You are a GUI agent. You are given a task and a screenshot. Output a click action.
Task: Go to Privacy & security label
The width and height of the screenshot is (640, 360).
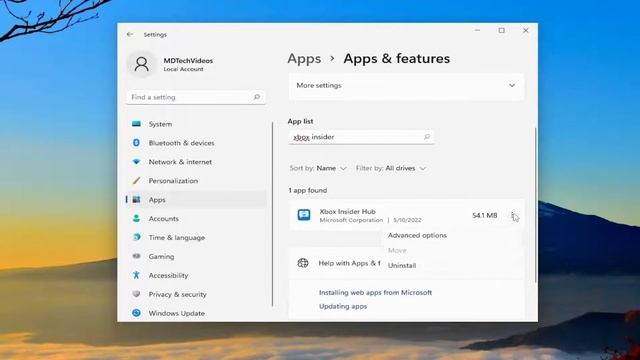(x=178, y=294)
